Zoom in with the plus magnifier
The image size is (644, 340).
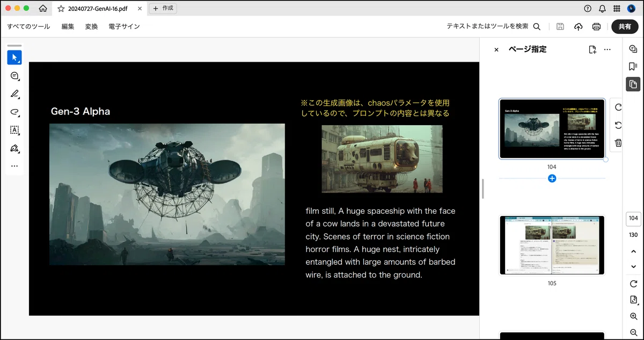[633, 316]
